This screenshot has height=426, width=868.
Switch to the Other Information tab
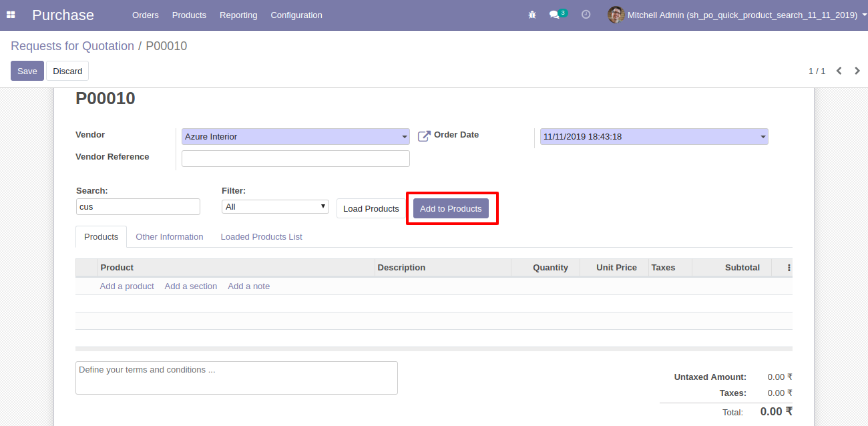pos(170,237)
